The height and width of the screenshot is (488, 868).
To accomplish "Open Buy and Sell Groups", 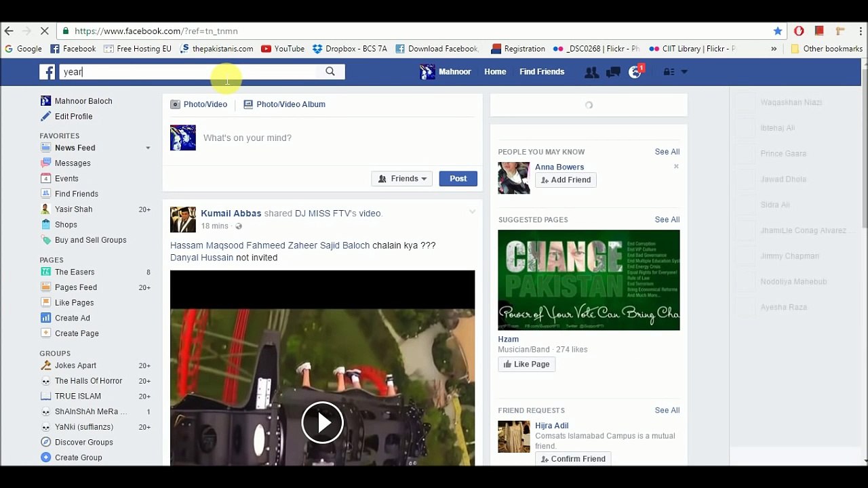I will pos(90,240).
